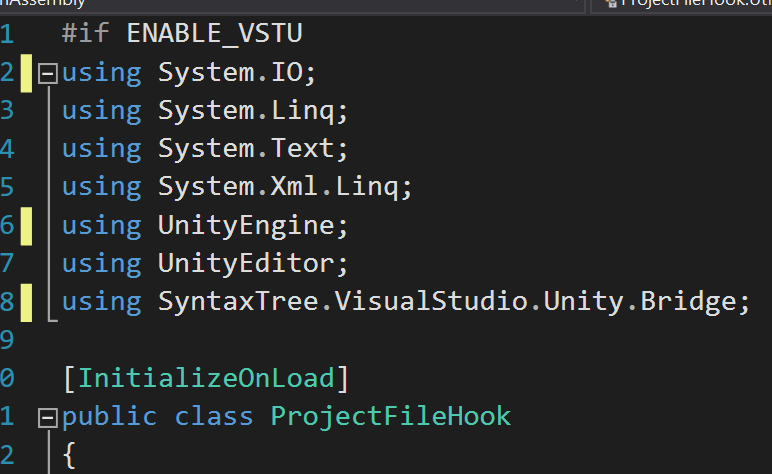The image size is (772, 474).
Task: Click the yellow change marker beside SyntaxTree line
Action: pyautogui.click(x=27, y=302)
